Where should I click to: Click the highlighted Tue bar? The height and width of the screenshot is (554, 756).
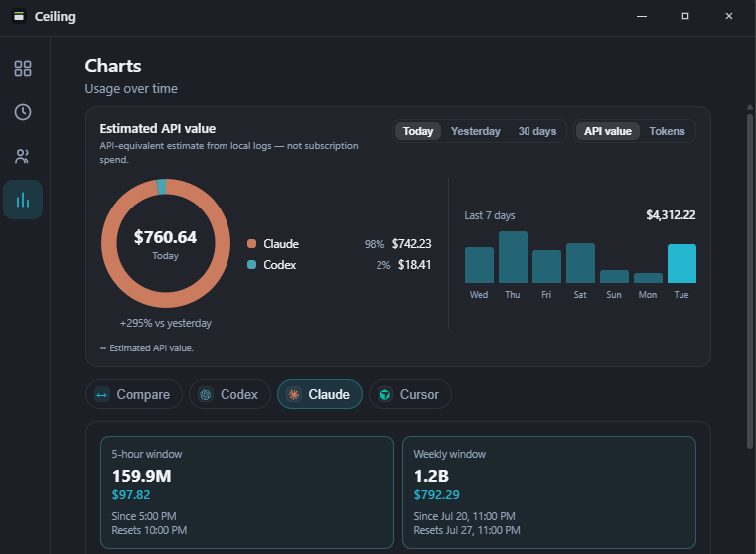(x=681, y=263)
